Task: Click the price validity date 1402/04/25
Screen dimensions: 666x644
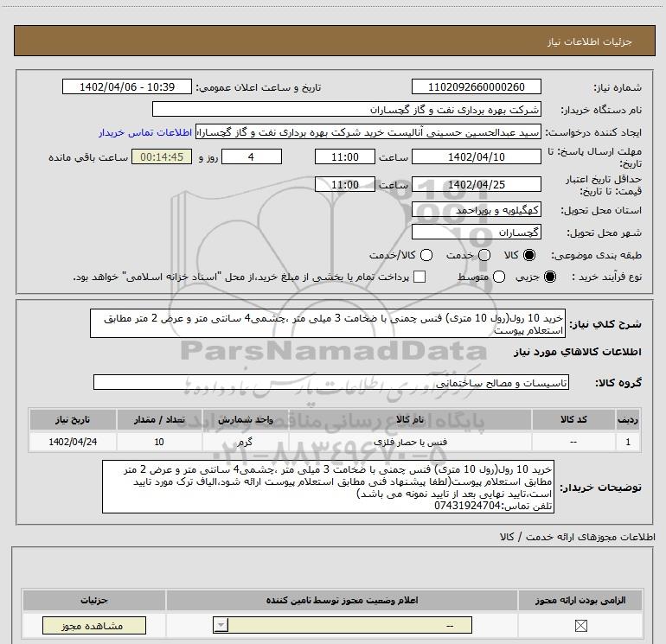Action: coord(476,185)
